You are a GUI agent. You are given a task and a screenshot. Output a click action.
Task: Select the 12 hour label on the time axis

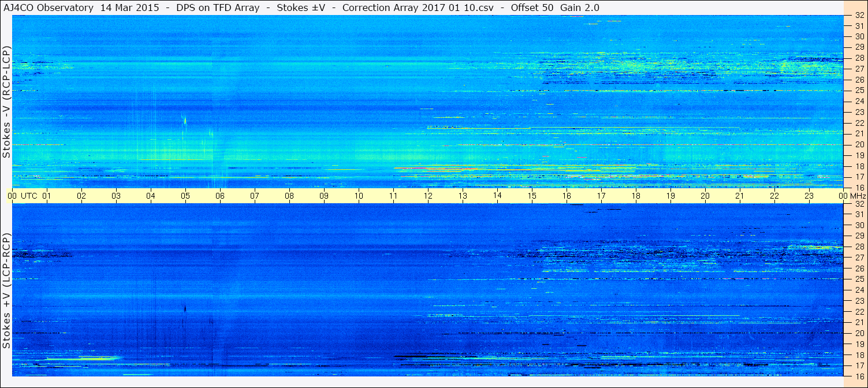tap(428, 196)
